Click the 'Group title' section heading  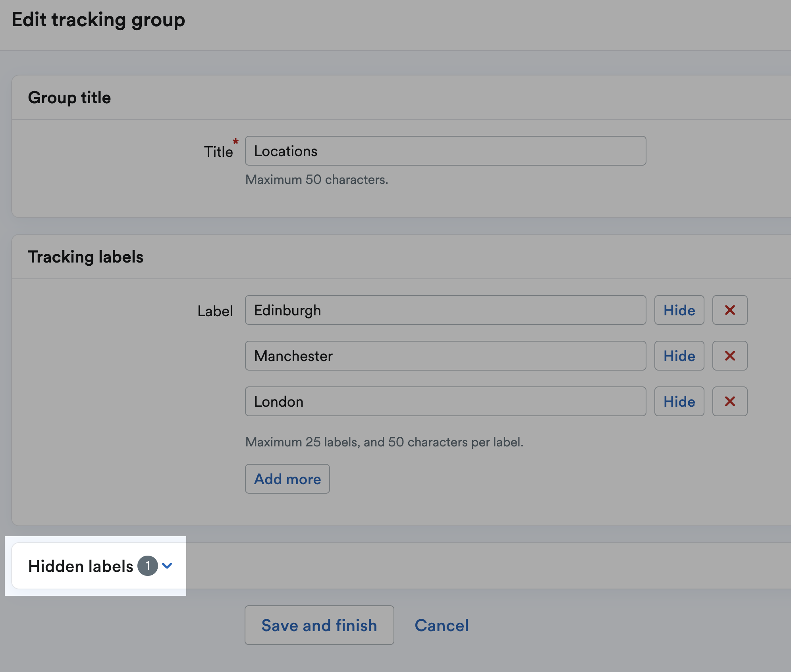69,98
